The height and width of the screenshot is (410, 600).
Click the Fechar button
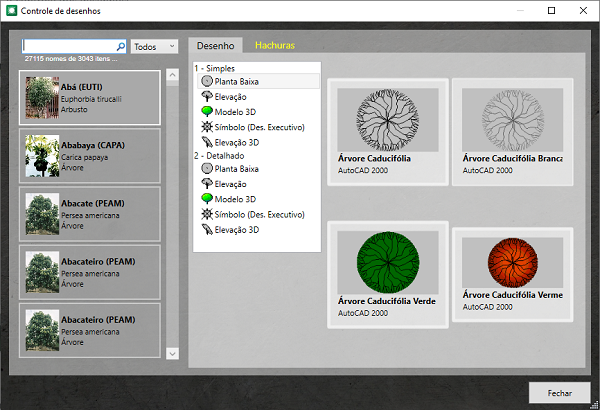(559, 391)
